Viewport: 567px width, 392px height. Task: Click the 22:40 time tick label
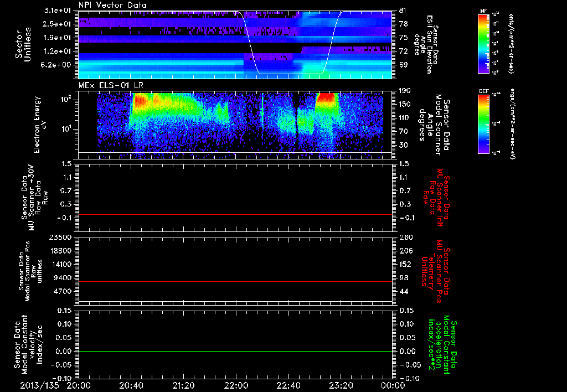288,385
